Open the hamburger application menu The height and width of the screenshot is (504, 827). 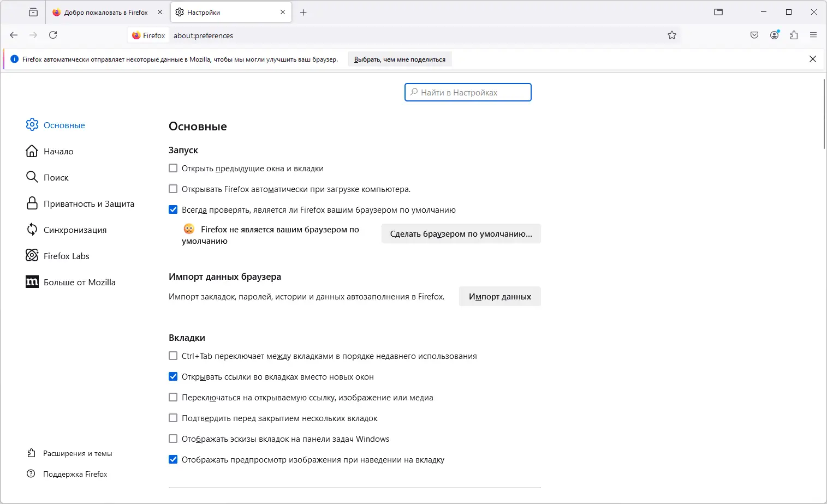click(813, 35)
